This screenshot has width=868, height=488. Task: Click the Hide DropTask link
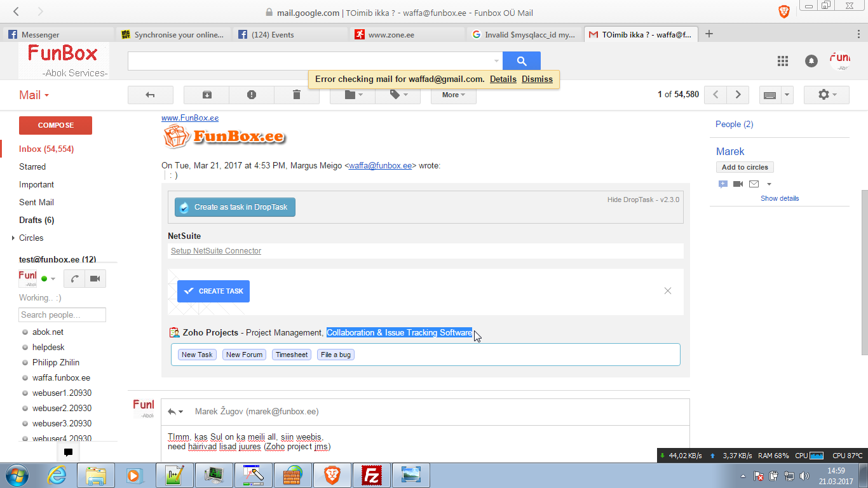(643, 200)
